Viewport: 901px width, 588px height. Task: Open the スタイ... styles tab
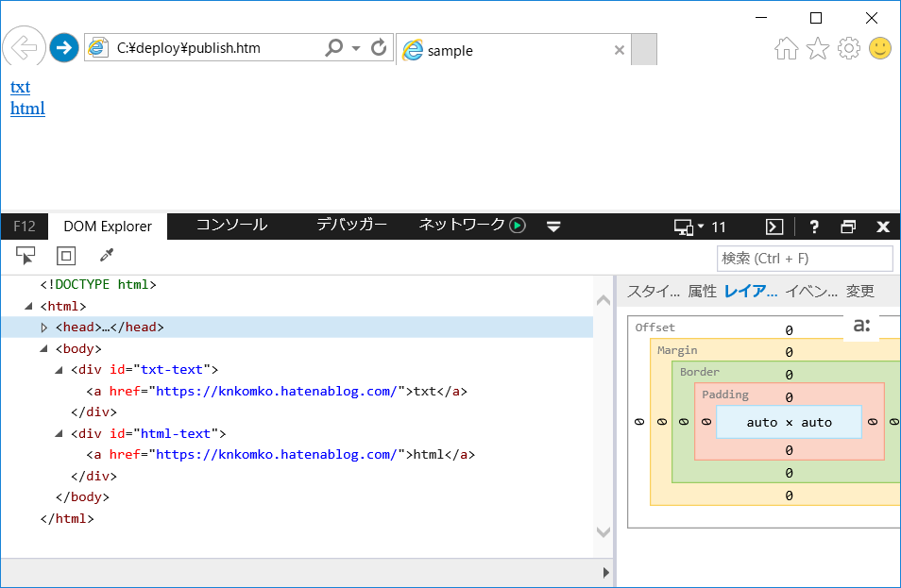[x=653, y=291]
